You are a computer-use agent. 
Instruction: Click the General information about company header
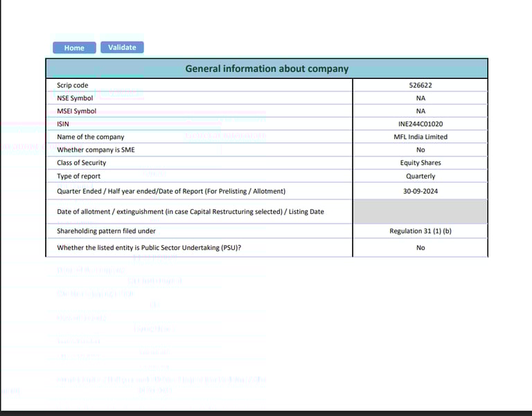(x=267, y=69)
